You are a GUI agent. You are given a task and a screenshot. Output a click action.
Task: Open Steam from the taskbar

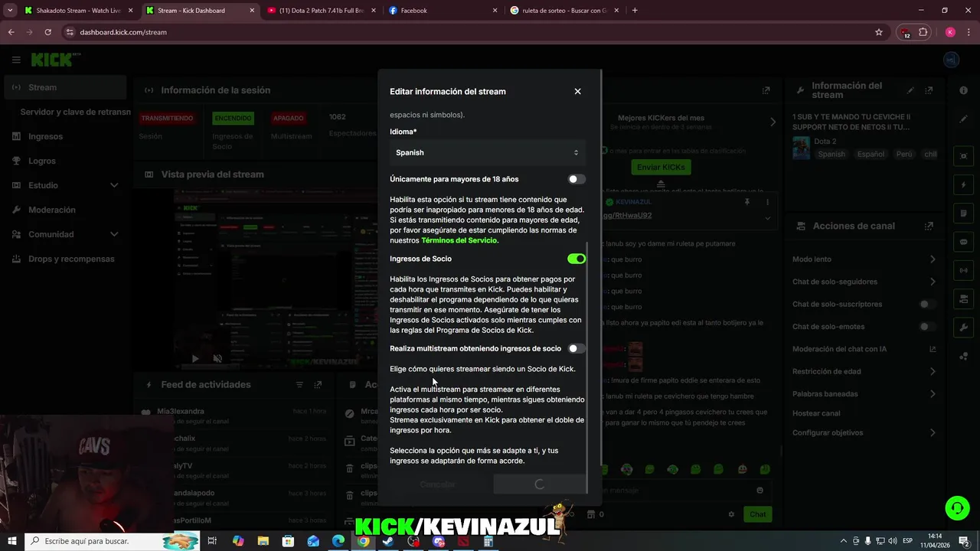coord(388,541)
